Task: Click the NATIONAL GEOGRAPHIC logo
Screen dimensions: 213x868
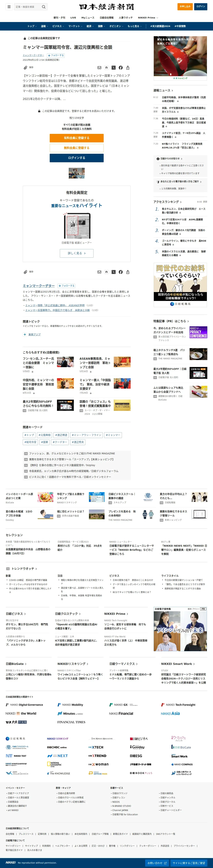Action: coord(54,764)
